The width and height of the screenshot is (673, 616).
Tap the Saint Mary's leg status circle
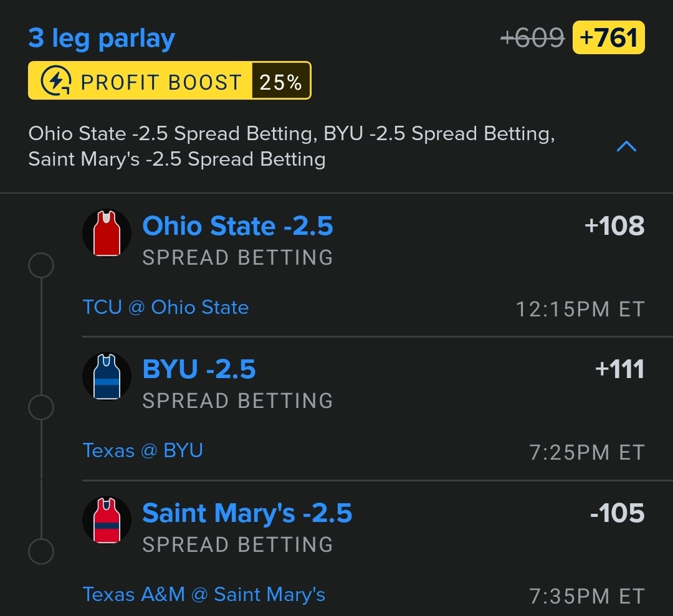pyautogui.click(x=41, y=551)
